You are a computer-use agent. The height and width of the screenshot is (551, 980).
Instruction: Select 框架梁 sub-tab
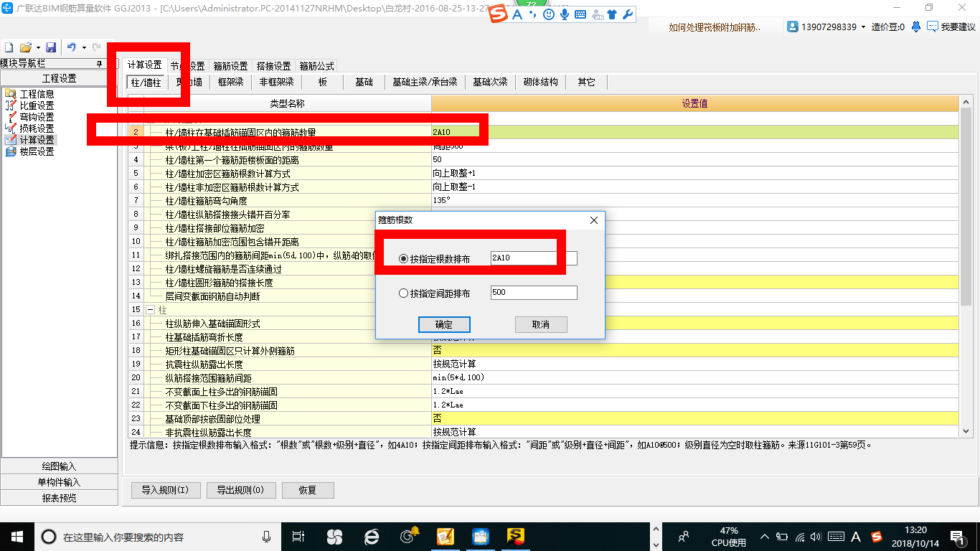(x=231, y=83)
